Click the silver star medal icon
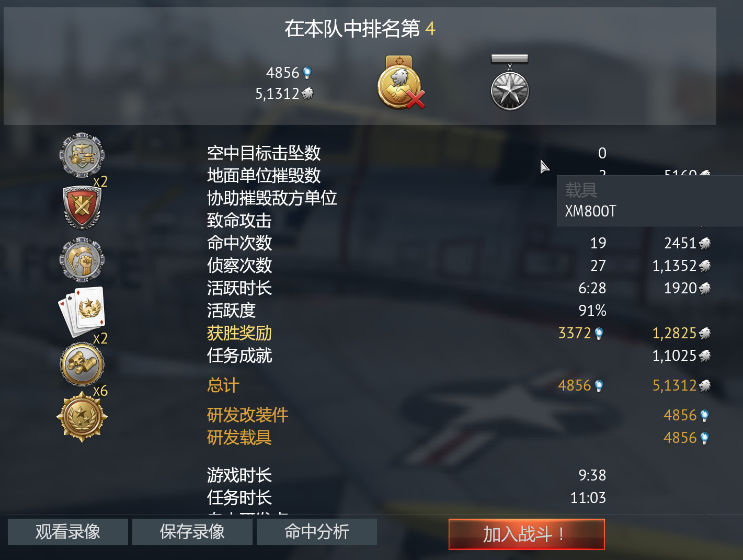Image resolution: width=743 pixels, height=560 pixels. click(510, 83)
